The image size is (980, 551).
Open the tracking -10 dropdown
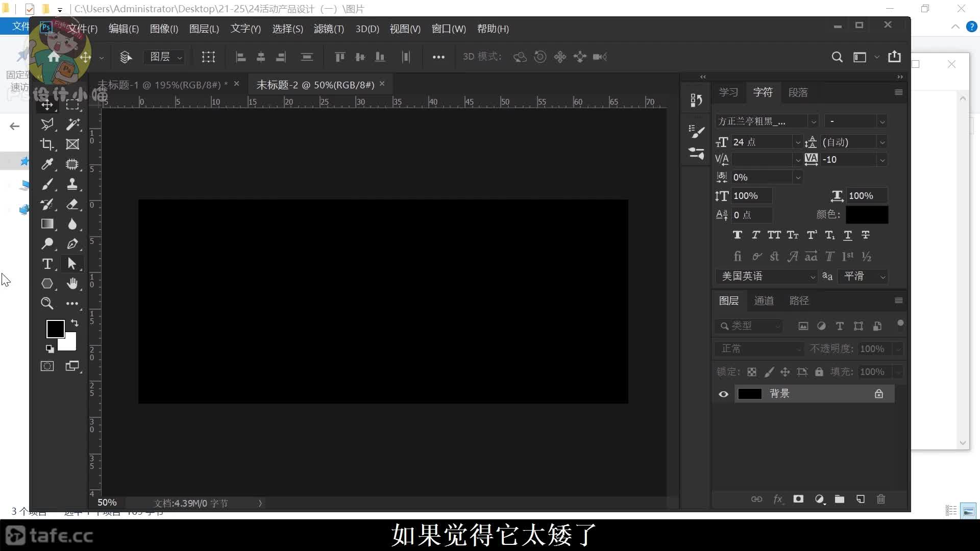882,160
